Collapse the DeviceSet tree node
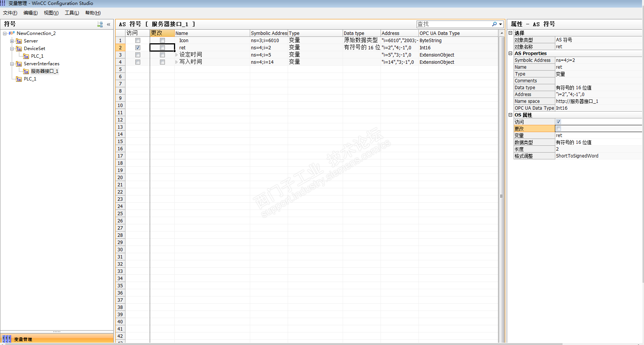The height and width of the screenshot is (345, 644). [x=12, y=49]
